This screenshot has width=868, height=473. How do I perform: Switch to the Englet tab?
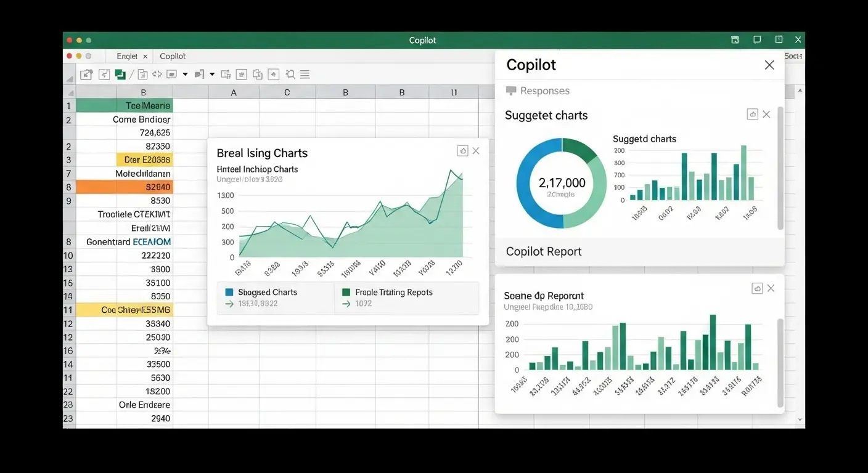(x=127, y=56)
